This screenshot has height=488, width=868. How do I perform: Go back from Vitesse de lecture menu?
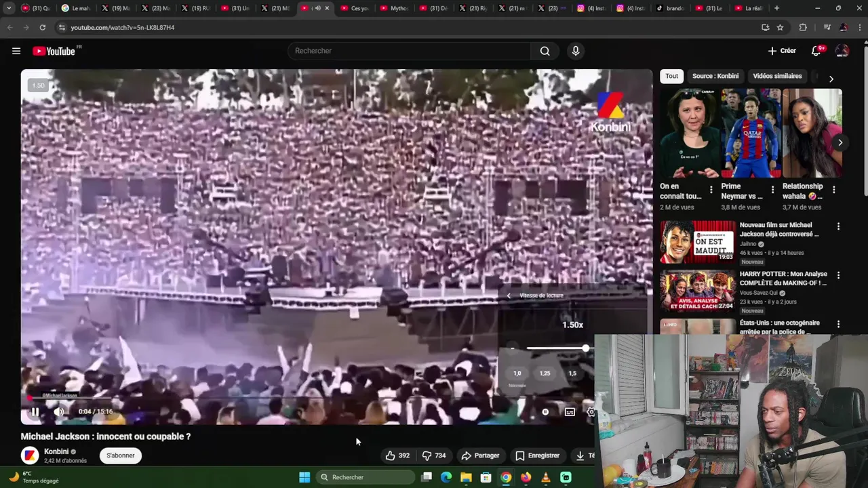click(509, 296)
